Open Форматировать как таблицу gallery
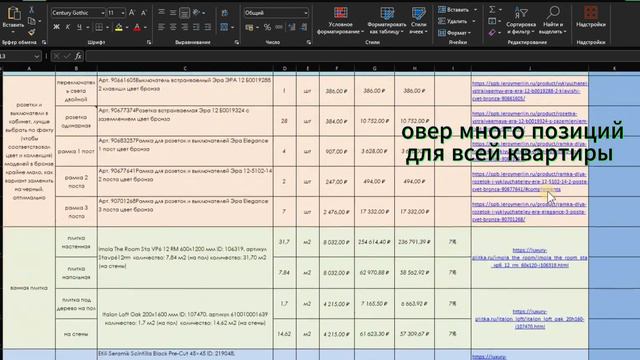This screenshot has width=640, height=360. point(386,20)
